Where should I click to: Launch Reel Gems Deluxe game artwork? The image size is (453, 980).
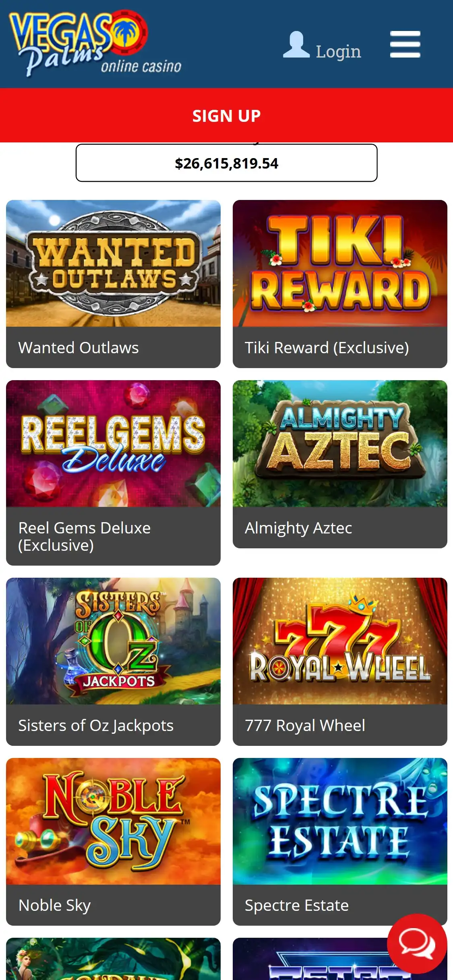(x=113, y=443)
